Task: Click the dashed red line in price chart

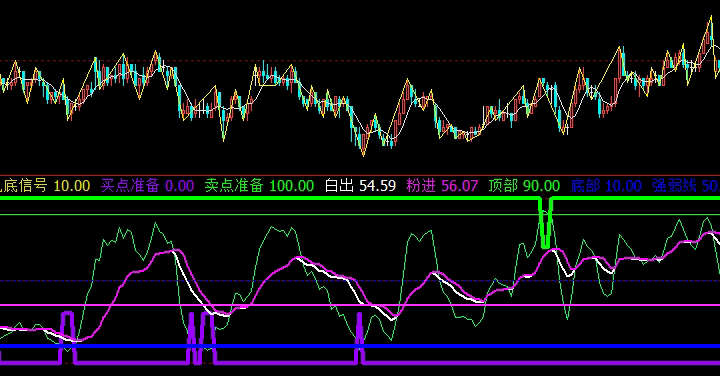Action: coord(360,61)
